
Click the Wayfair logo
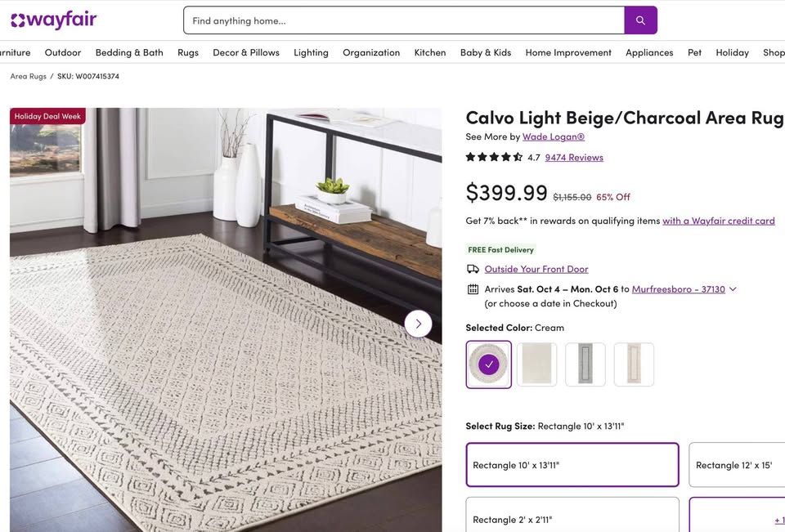[x=53, y=20]
